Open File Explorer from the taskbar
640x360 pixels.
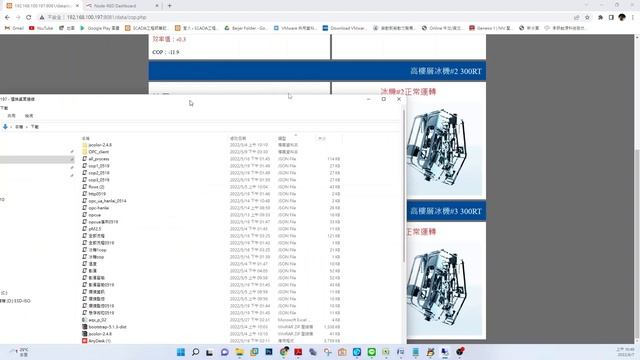[239, 352]
